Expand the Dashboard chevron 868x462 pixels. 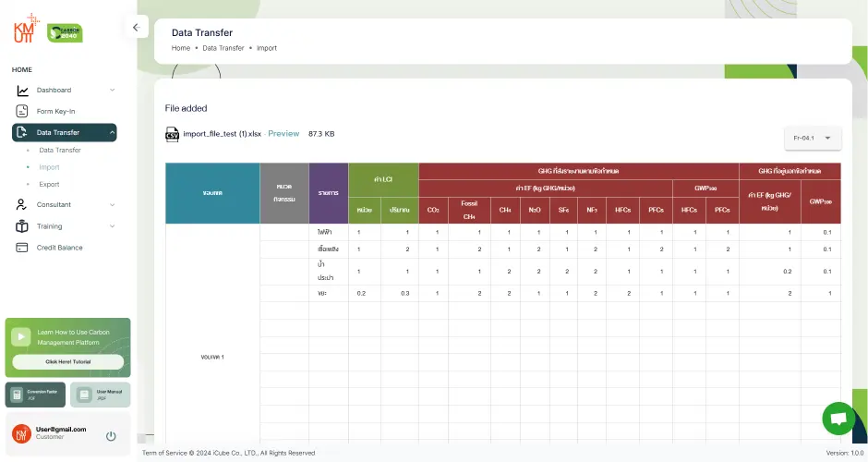click(x=112, y=91)
